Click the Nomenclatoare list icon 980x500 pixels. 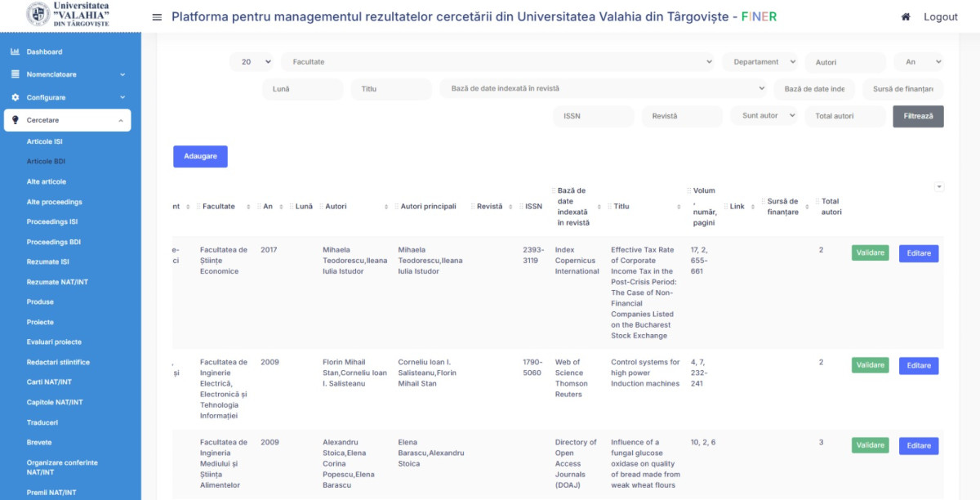(15, 74)
